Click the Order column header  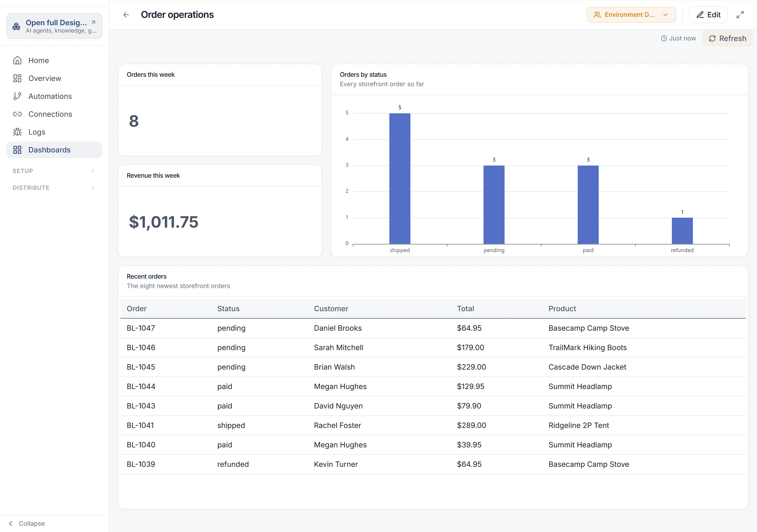(136, 309)
